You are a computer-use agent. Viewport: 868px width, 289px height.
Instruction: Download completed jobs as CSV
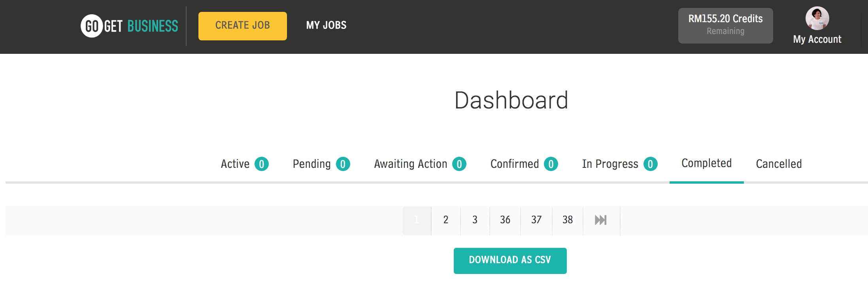[x=510, y=260]
